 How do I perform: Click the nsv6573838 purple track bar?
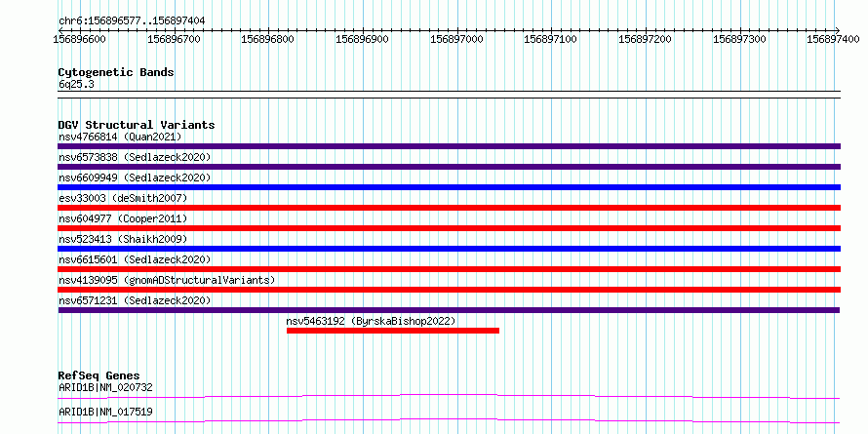pyautogui.click(x=449, y=167)
